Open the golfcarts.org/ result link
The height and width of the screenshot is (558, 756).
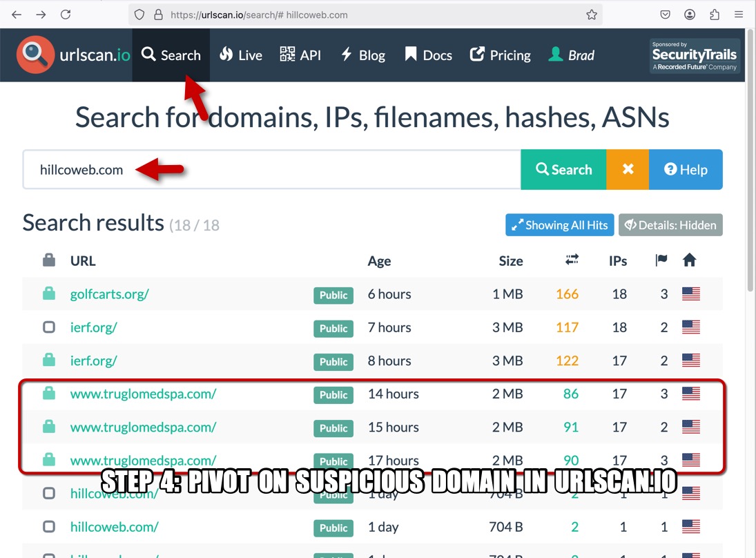click(x=110, y=294)
